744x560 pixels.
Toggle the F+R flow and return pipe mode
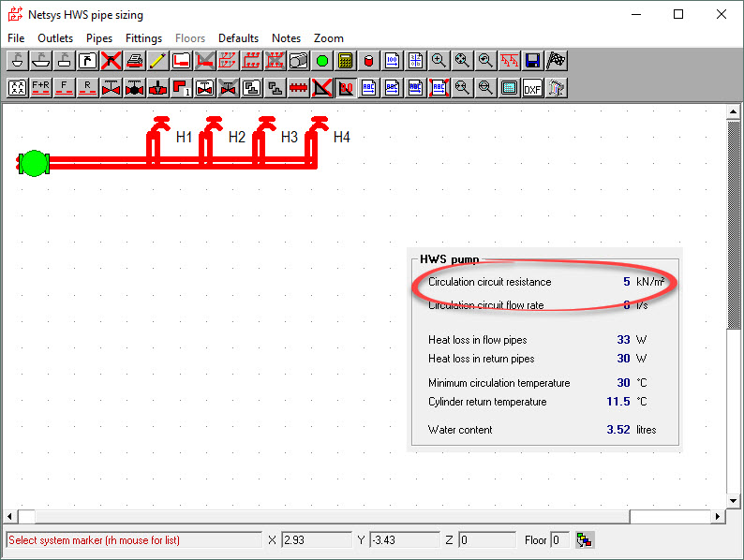(41, 88)
